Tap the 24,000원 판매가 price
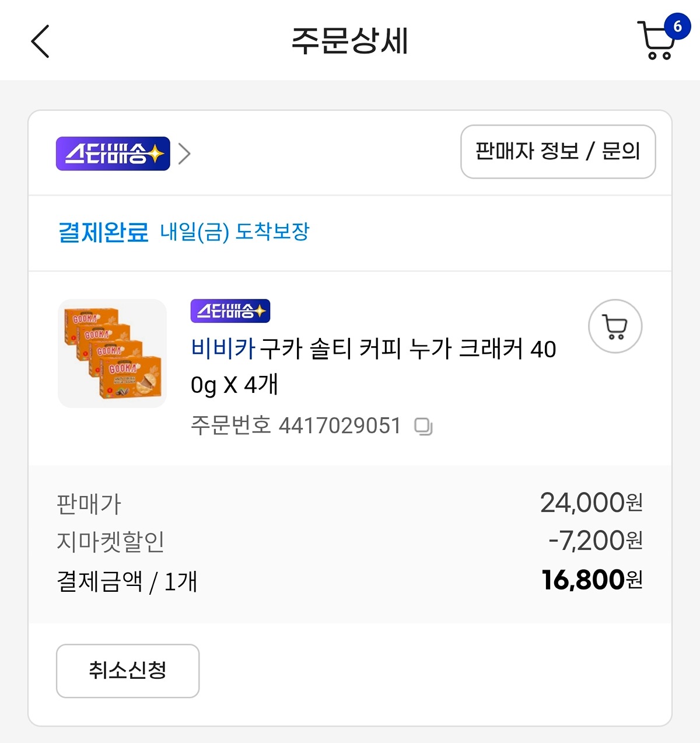 click(591, 503)
